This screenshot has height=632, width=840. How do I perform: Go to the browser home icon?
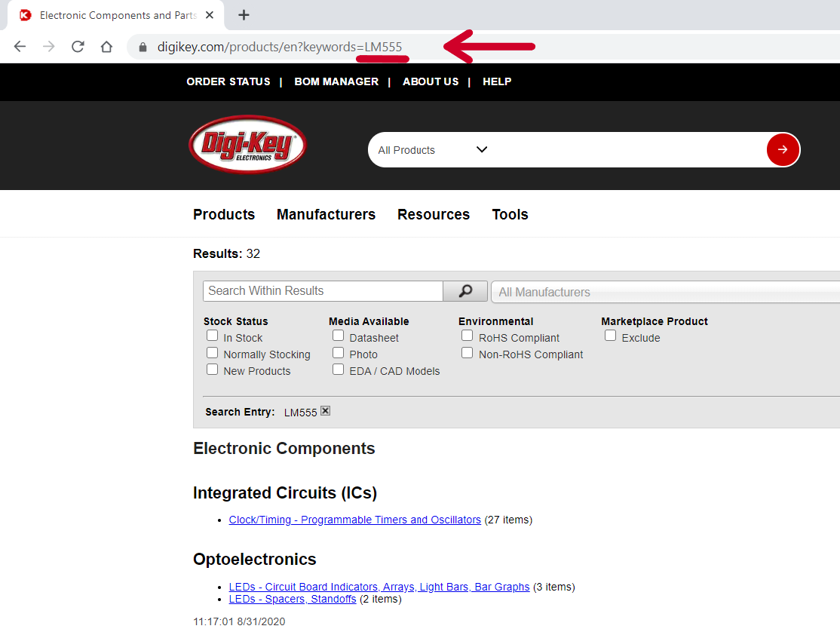106,47
